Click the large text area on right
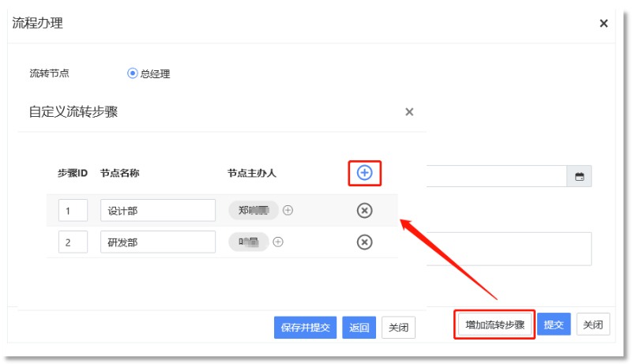This screenshot has height=364, width=632. tap(509, 249)
